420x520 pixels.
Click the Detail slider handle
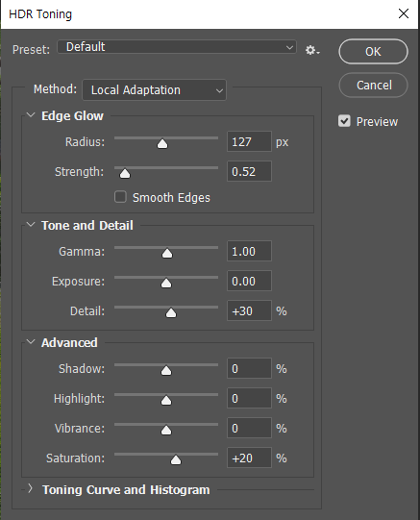pyautogui.click(x=171, y=312)
